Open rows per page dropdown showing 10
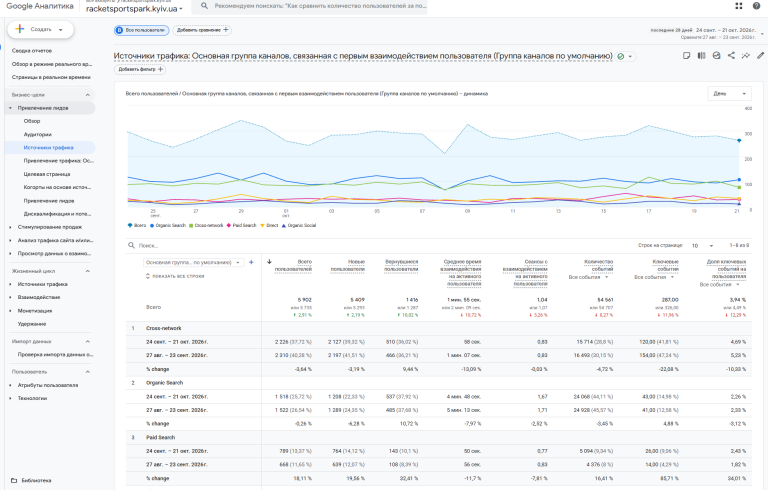The height and width of the screenshot is (490, 768). click(702, 245)
